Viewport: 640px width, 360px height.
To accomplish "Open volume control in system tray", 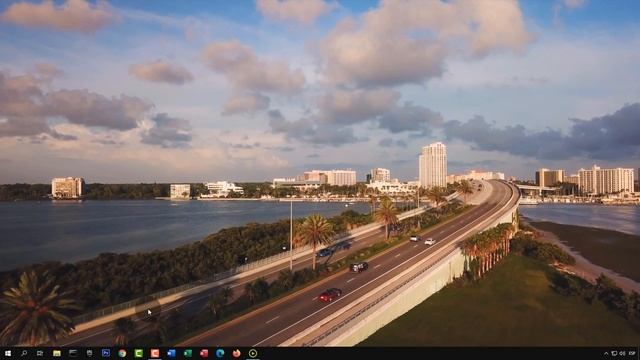I will click(622, 353).
